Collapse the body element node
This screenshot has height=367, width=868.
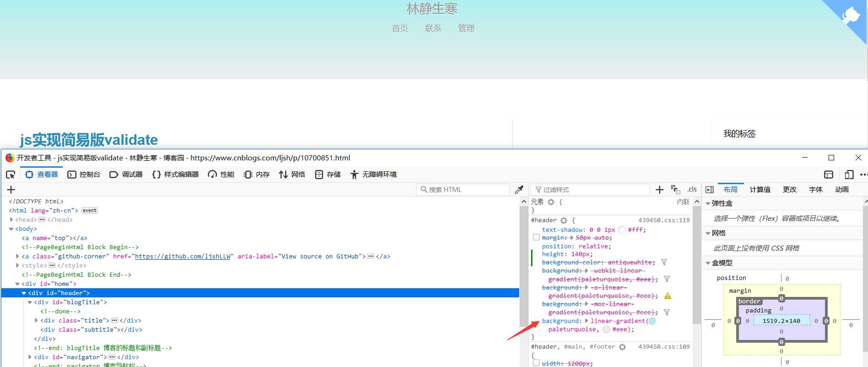tap(11, 229)
